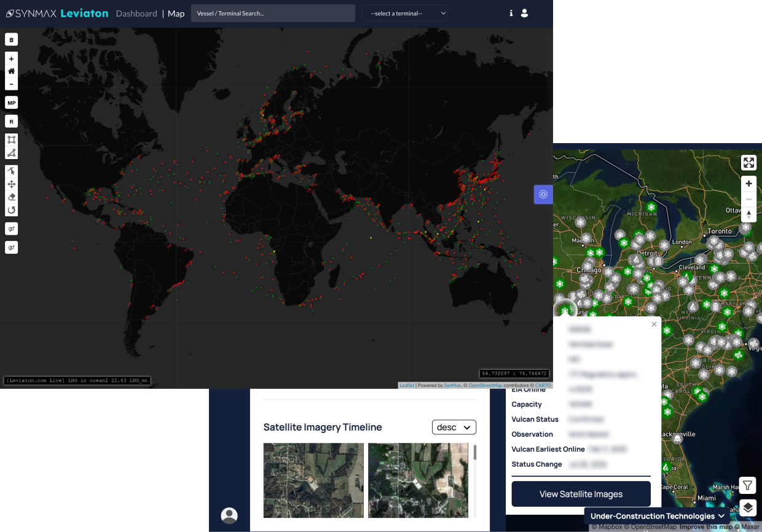Expand the Under-Construction Technologies dropdown
762x532 pixels.
point(657,516)
